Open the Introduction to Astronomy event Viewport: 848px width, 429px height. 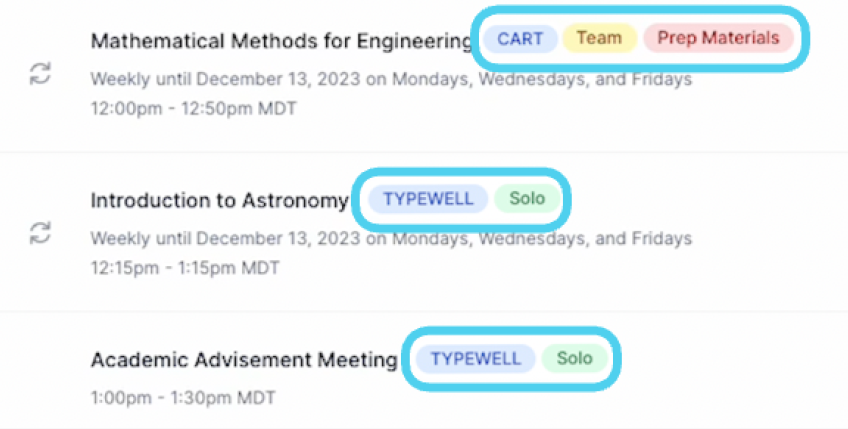(x=219, y=200)
